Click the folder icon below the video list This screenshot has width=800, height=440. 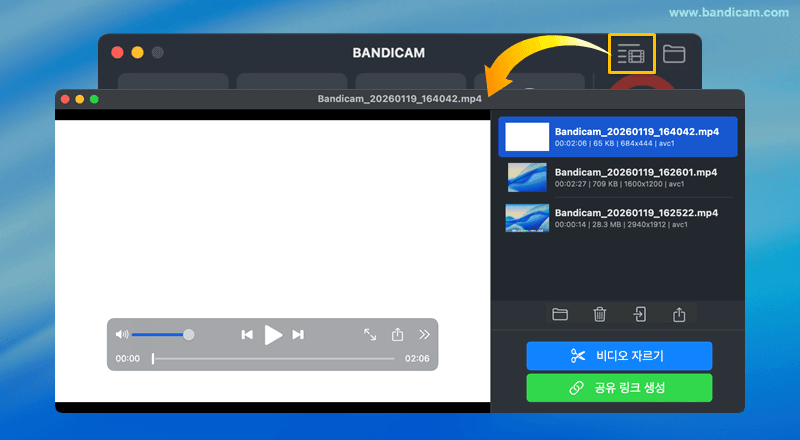point(560,314)
